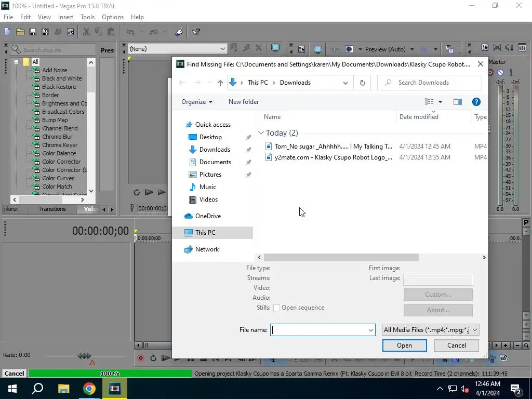This screenshot has height=399, width=532.
Task: Open the Insert menu
Action: coord(65,17)
